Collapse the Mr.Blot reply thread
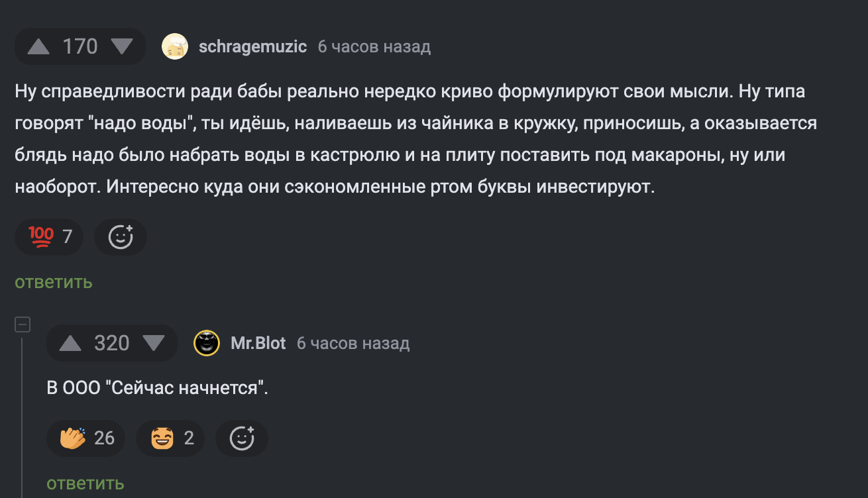Viewport: 868px width, 498px height. click(x=23, y=324)
